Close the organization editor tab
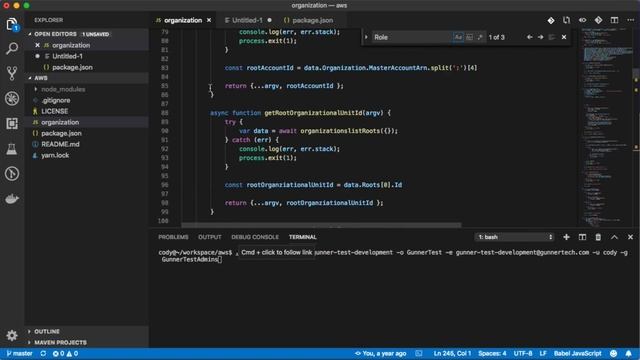 click(209, 20)
